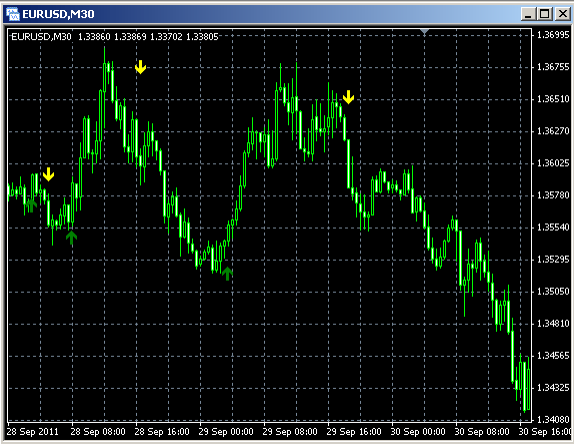Click the green buy arrow below 29 Sep 00:00 low
The image size is (574, 444).
pyautogui.click(x=227, y=273)
